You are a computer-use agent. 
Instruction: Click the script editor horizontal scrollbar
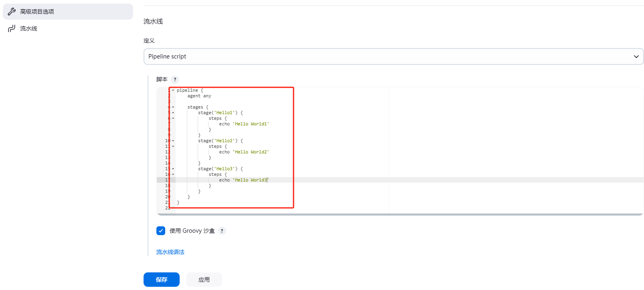(x=400, y=215)
